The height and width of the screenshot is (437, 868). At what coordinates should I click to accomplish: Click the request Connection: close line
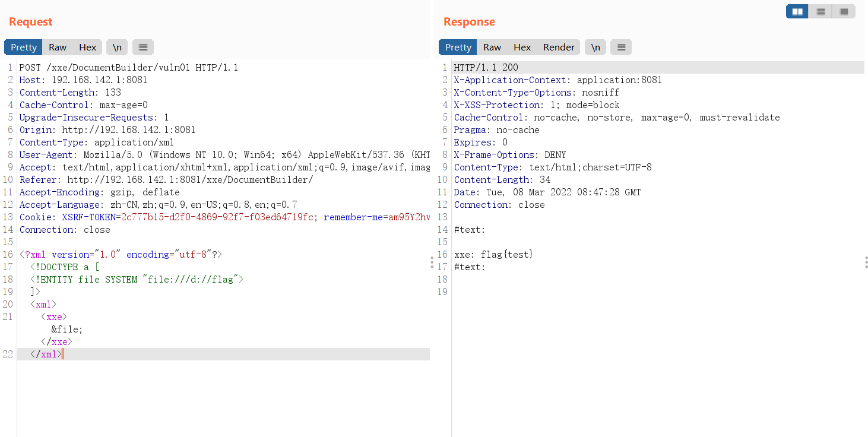(x=65, y=230)
